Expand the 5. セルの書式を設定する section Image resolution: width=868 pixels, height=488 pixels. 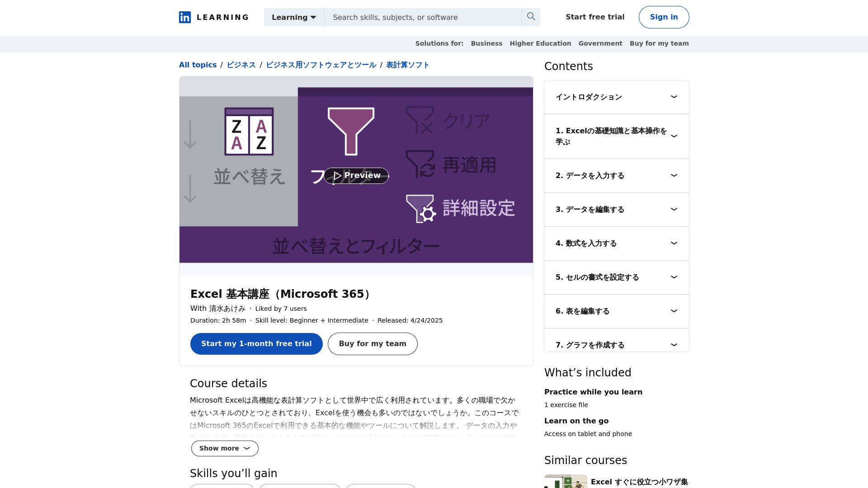(x=616, y=277)
